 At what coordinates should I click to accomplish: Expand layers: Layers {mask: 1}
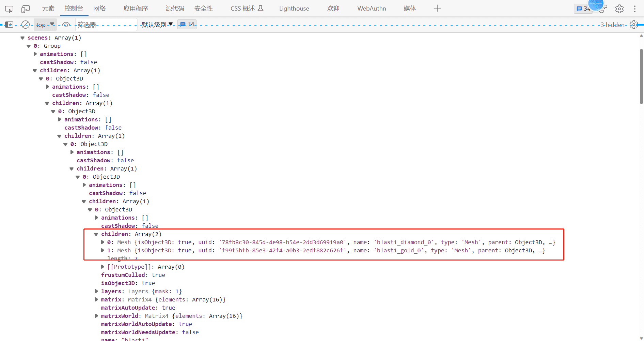96,292
